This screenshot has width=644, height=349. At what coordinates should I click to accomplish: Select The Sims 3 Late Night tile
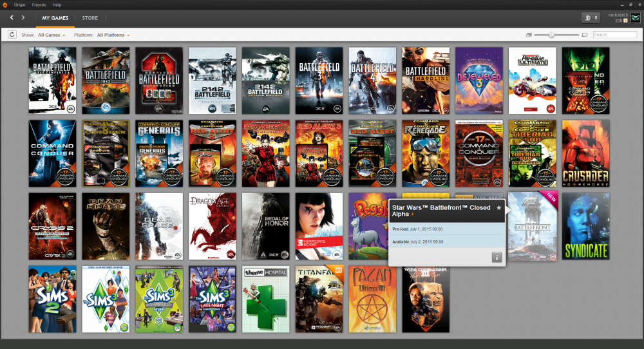[x=213, y=299]
